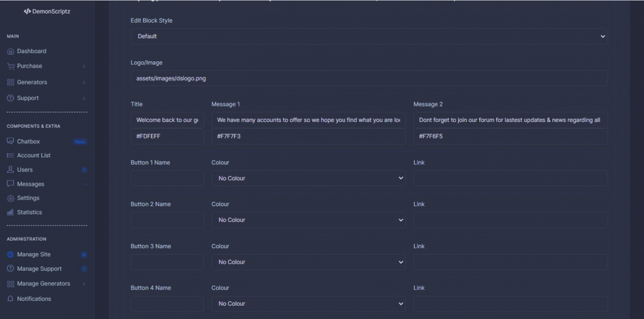Expand the Manage Generators submenu arrow
Viewport: 644px width, 319px height.
coord(84,284)
